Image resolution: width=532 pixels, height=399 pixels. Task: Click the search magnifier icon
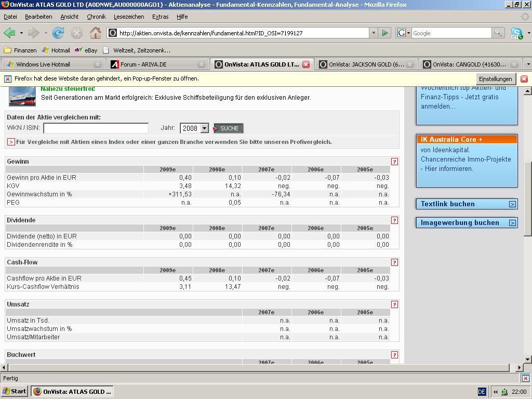[498, 33]
